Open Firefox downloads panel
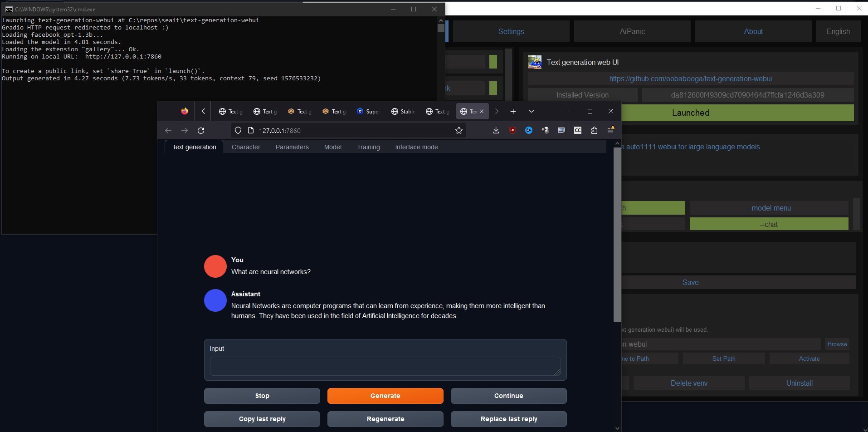This screenshot has height=432, width=868. pyautogui.click(x=496, y=131)
